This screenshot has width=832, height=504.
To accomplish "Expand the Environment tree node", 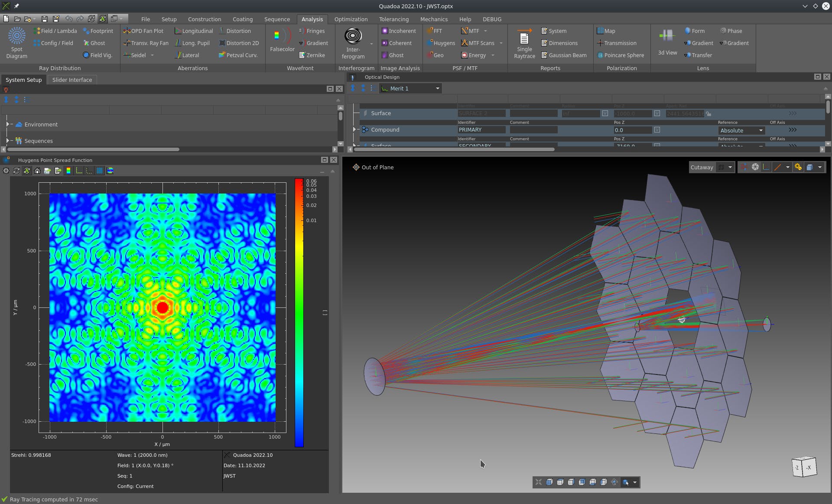I will [7, 124].
